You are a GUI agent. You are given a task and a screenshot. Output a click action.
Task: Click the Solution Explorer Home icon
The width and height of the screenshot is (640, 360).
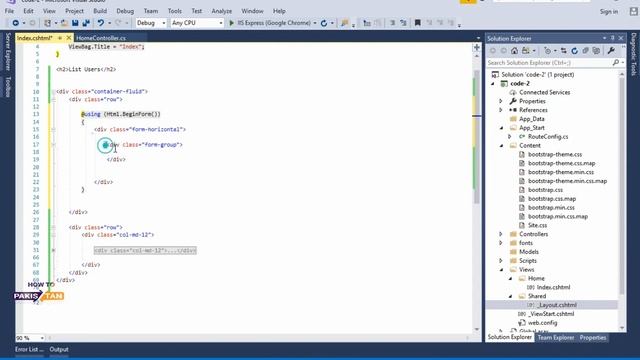coord(514,51)
